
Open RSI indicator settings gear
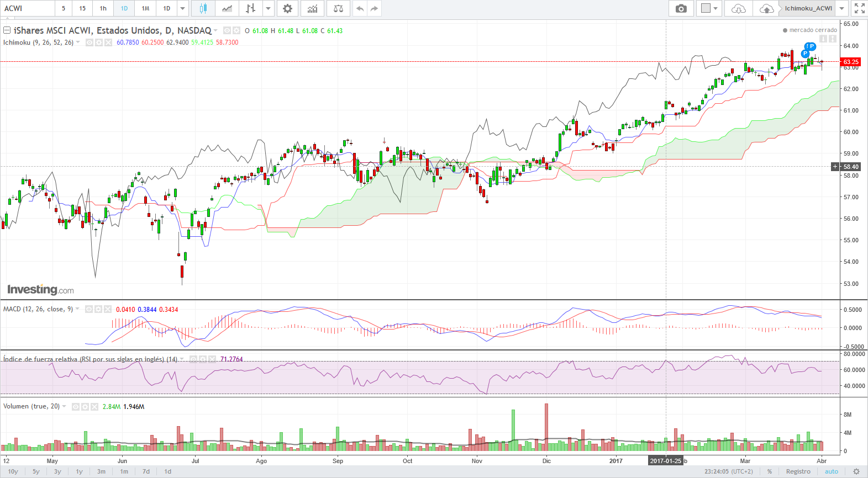(203, 359)
